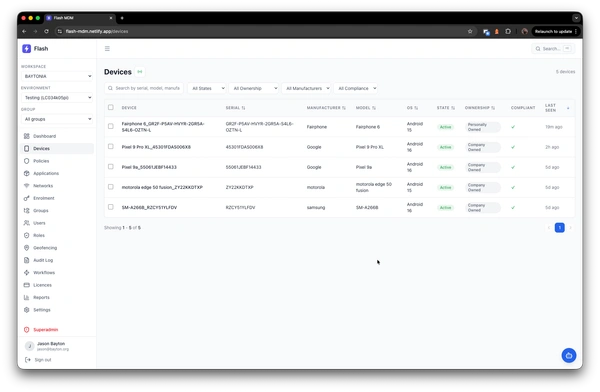Click the Geofencing pin icon
Image resolution: width=600 pixels, height=392 pixels.
pyautogui.click(x=26, y=248)
